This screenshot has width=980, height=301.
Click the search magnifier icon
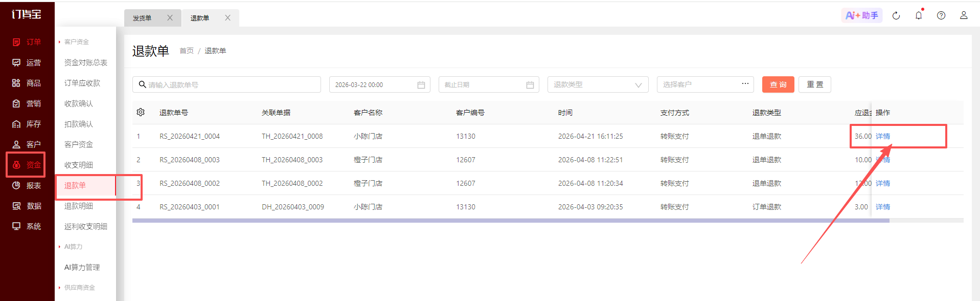(x=143, y=84)
